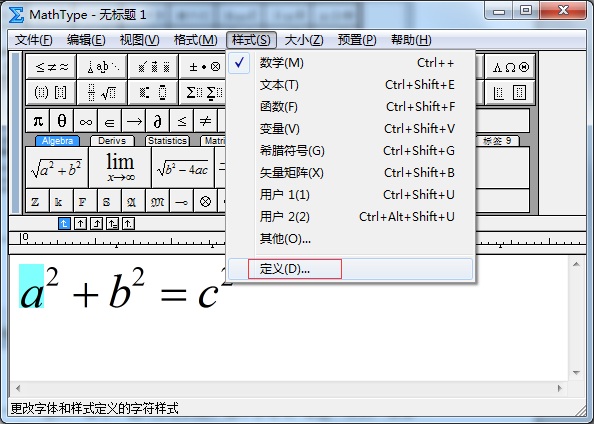Switch to the Statistics tab
The image size is (594, 424).
coord(167,141)
